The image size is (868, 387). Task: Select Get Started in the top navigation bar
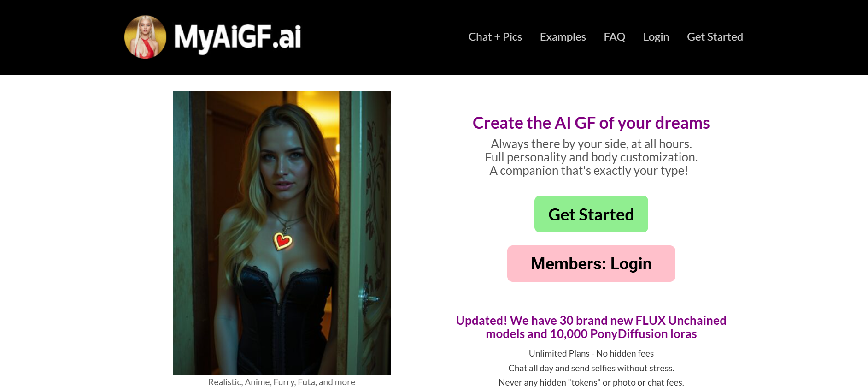pos(715,37)
